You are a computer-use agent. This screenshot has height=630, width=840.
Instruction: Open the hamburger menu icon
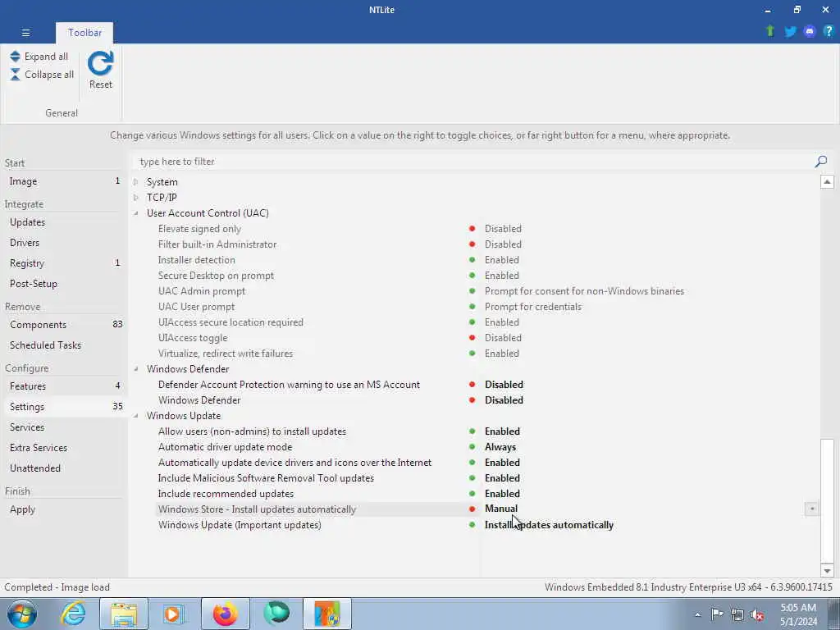tap(25, 33)
